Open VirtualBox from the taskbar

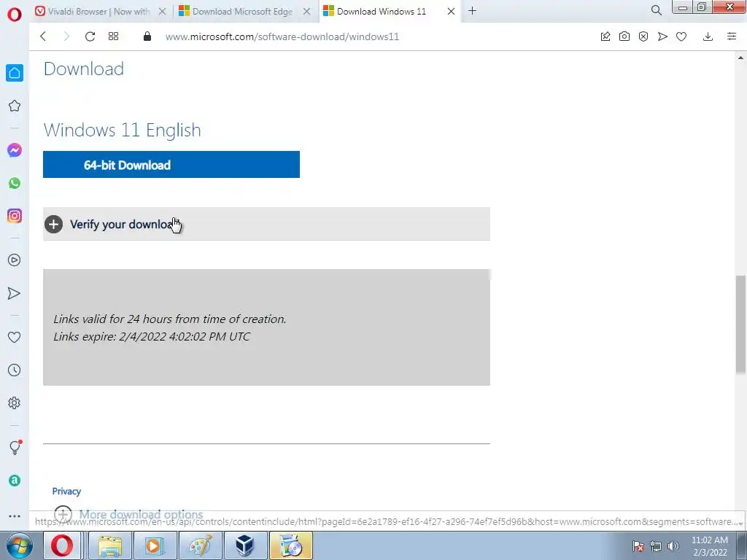245,545
